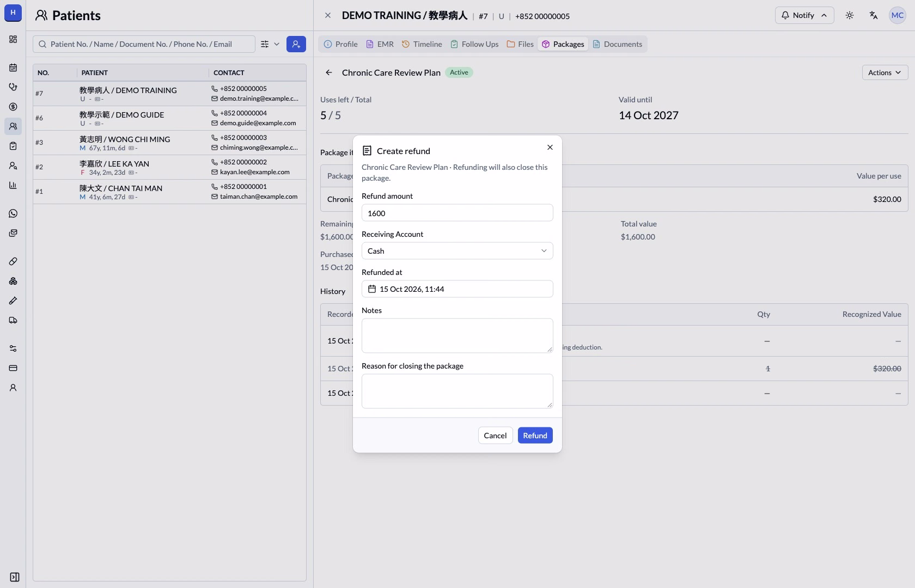The image size is (915, 588).
Task: Open the stethoscope consultation icon in sidebar
Action: 13,87
